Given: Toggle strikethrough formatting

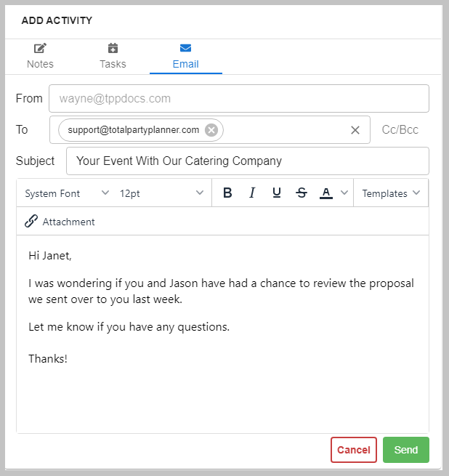Looking at the screenshot, I should pyautogui.click(x=302, y=193).
